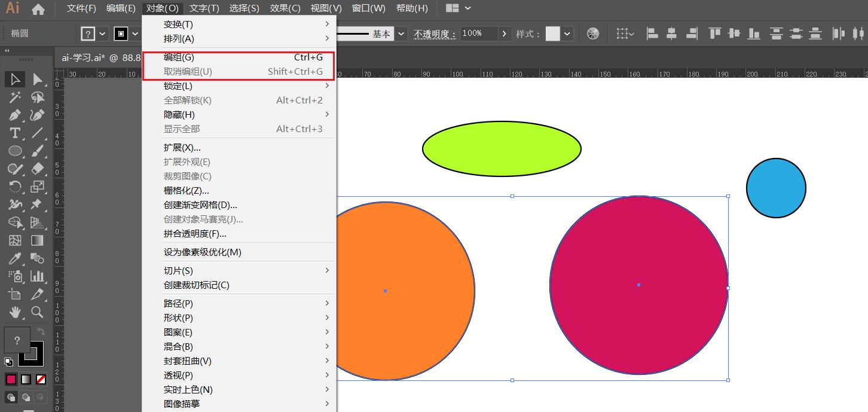Viewport: 868px width, 412px height.
Task: Open the 文件(F) menu
Action: click(x=81, y=8)
